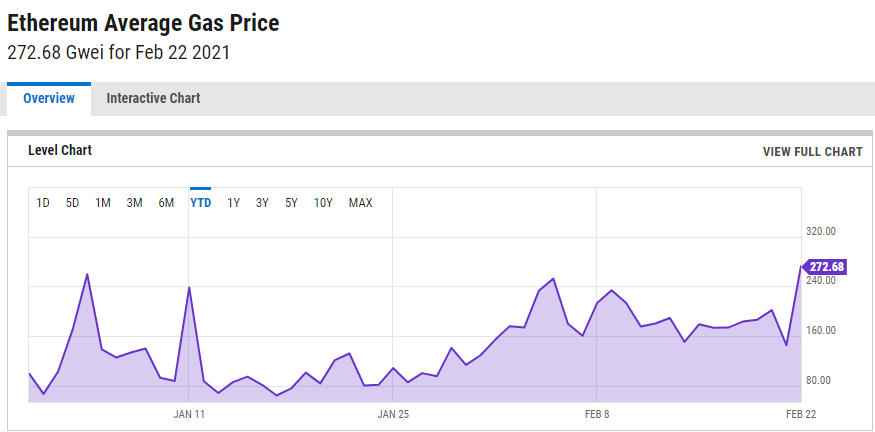Select the 1D time range
The image size is (875, 432).
(x=43, y=203)
